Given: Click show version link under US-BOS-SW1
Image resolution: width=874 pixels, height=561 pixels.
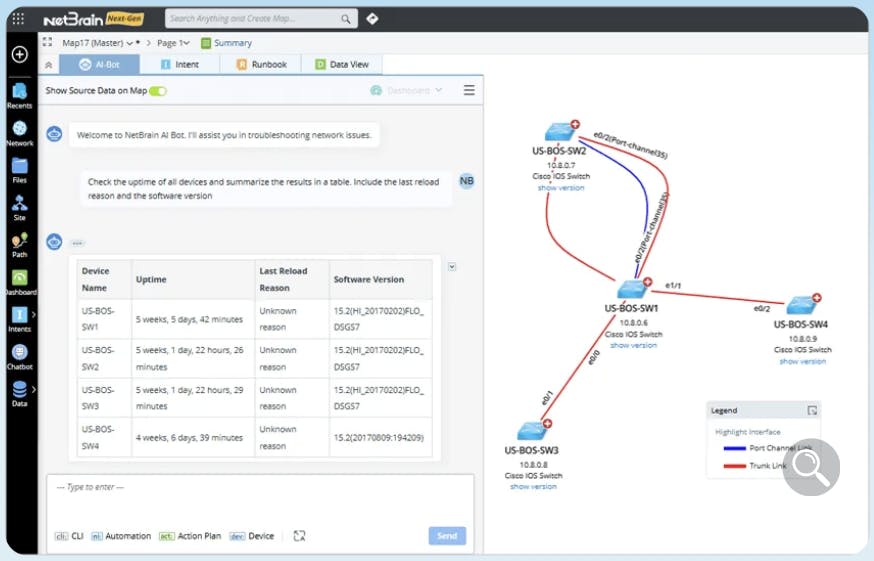Looking at the screenshot, I should point(633,346).
